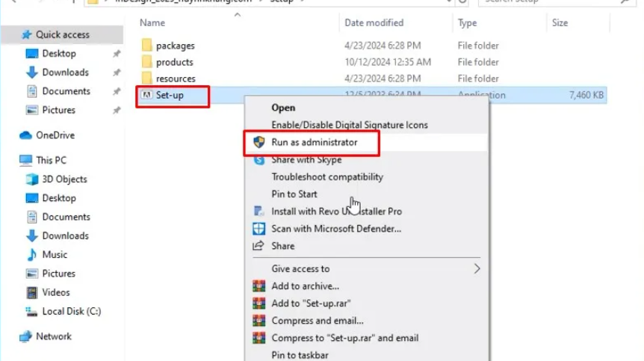644x361 pixels.
Task: Click the WinRAR icon beside Add to archive
Action: (x=259, y=286)
